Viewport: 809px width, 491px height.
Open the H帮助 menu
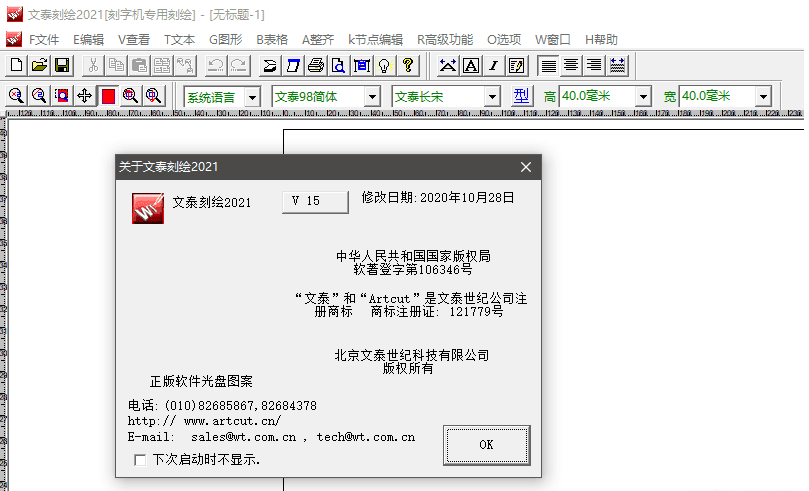(601, 40)
